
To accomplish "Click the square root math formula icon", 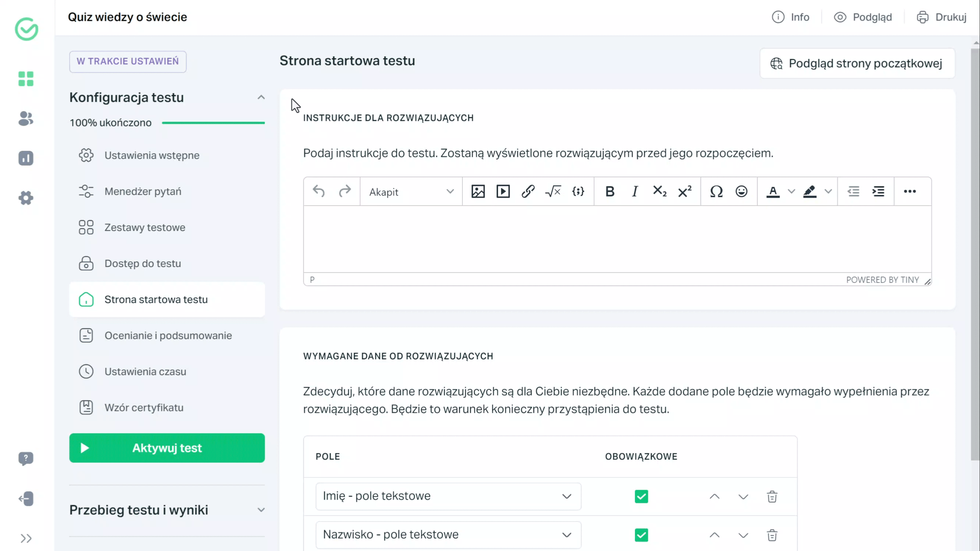I will click(x=553, y=192).
